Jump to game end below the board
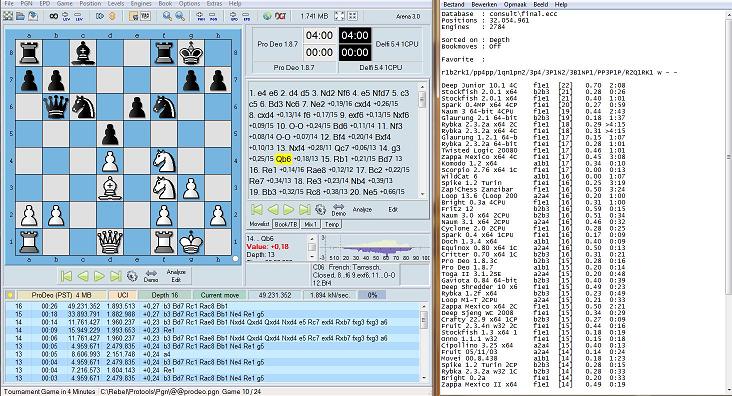 [x=115, y=276]
